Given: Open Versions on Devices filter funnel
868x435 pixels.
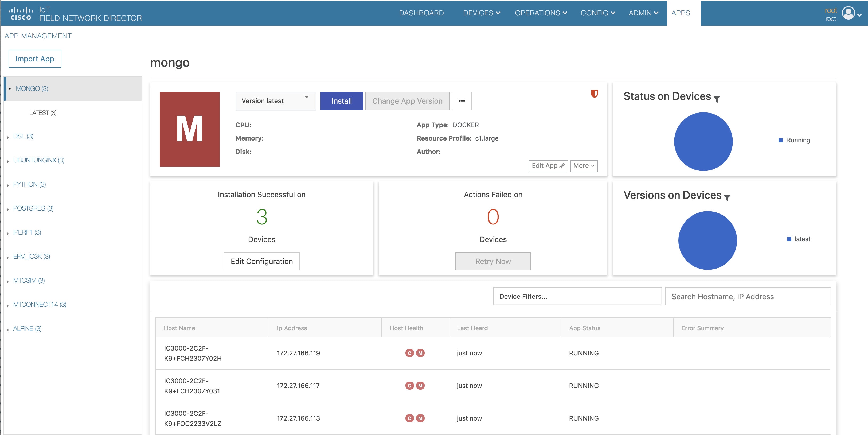Looking at the screenshot, I should click(x=728, y=198).
